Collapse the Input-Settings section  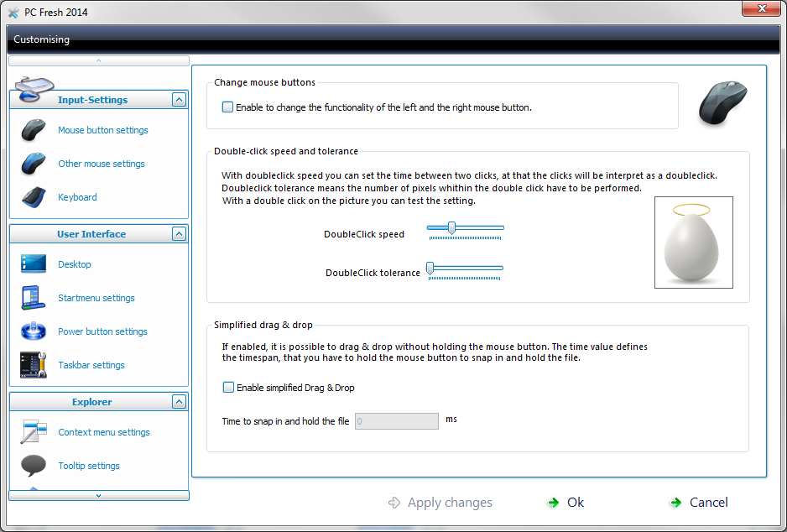[180, 99]
